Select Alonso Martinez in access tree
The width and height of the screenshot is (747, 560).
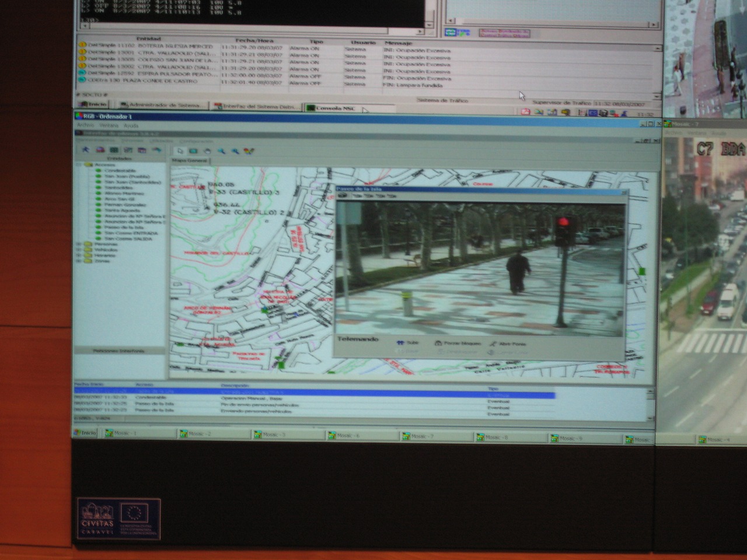[x=124, y=193]
